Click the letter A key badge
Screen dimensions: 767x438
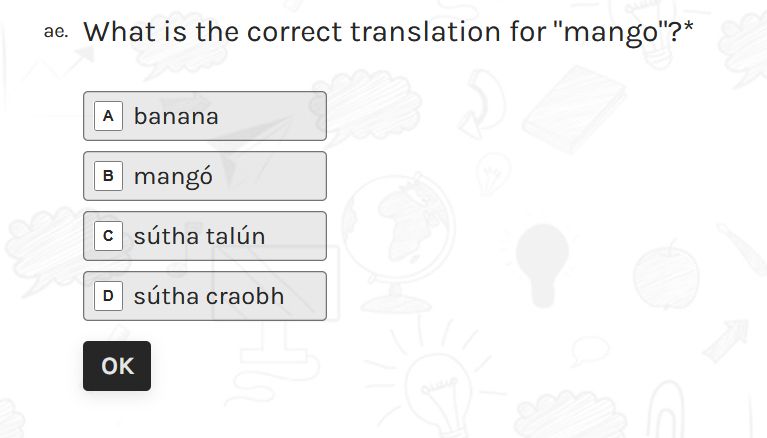point(108,116)
